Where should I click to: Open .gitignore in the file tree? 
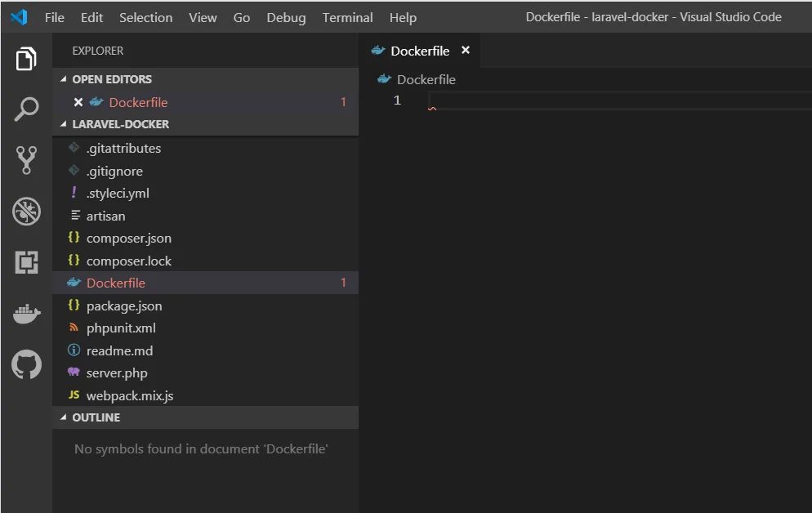coord(206,171)
